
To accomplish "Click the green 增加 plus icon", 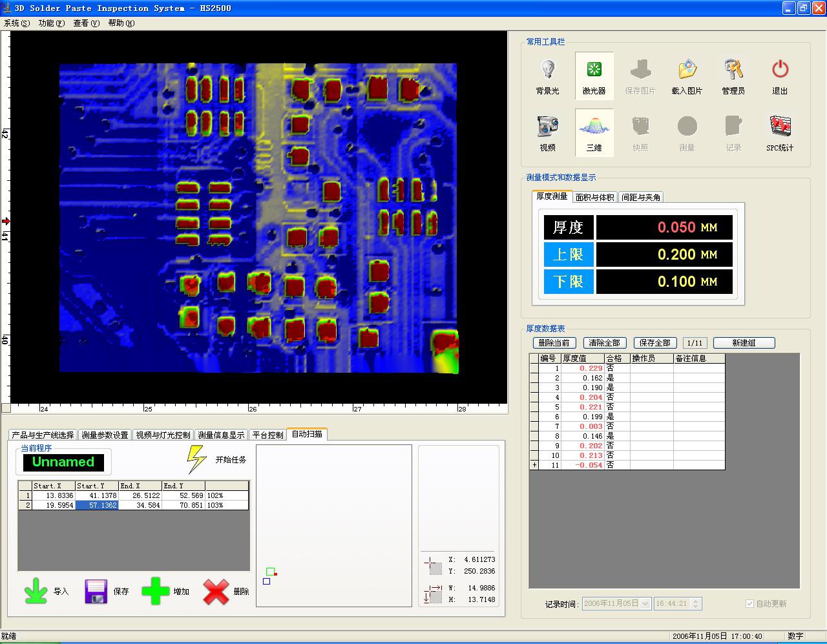I will [x=155, y=591].
